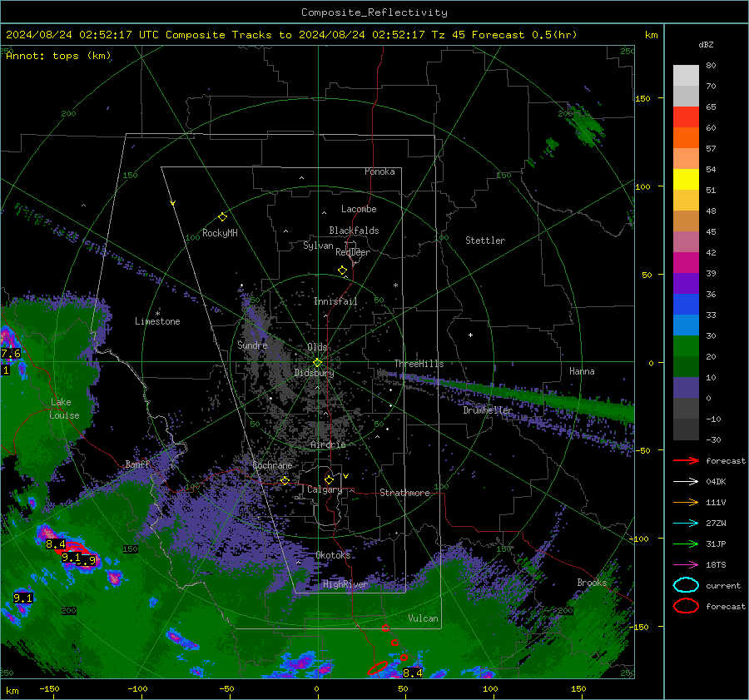Screen dimensions: 749x700
Task: Select the yellow diamond marker right of Cochrane
Action: [285, 480]
